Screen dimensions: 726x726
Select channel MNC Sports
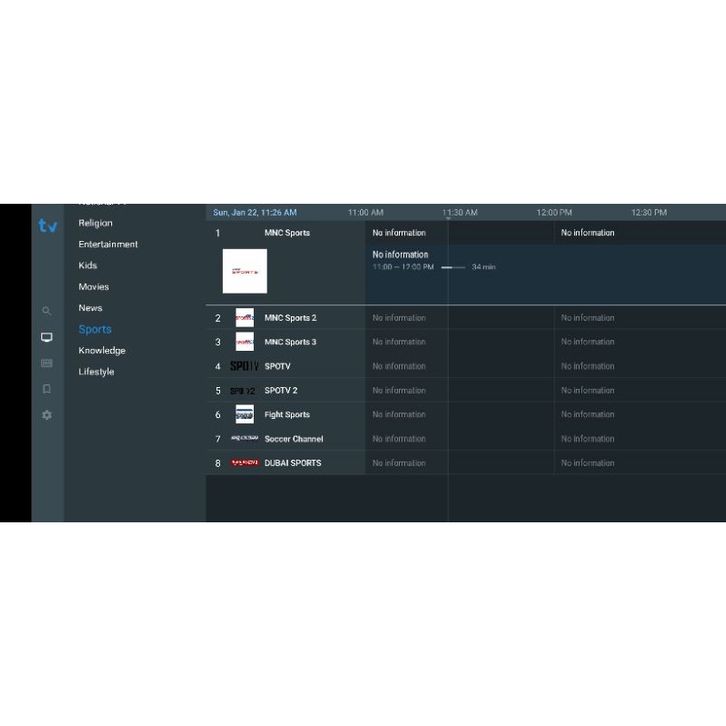(287, 233)
